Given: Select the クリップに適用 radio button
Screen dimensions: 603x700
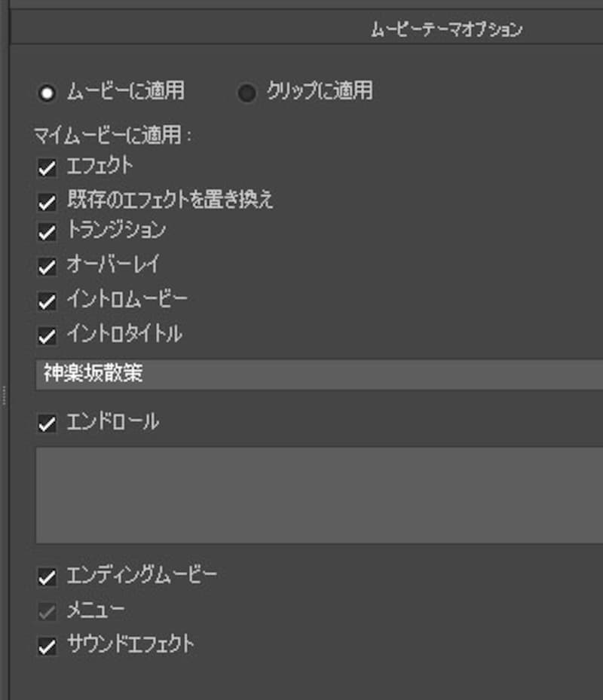Looking at the screenshot, I should pyautogui.click(x=246, y=93).
